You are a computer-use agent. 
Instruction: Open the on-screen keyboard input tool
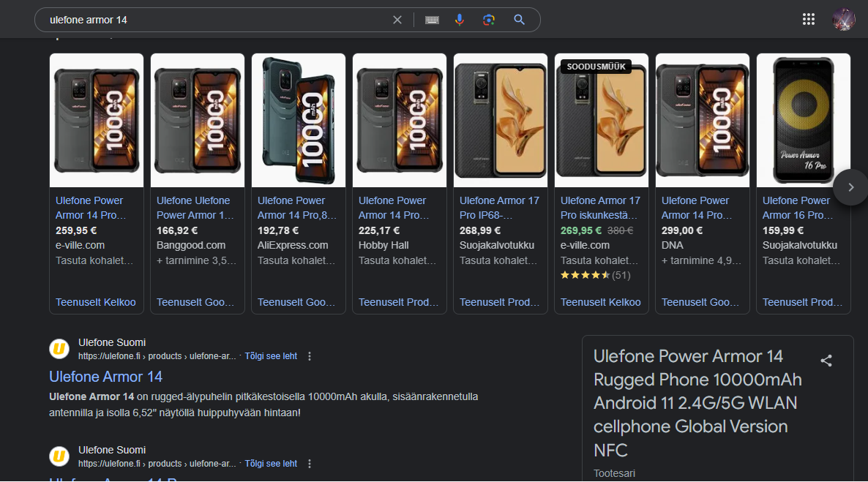click(432, 20)
